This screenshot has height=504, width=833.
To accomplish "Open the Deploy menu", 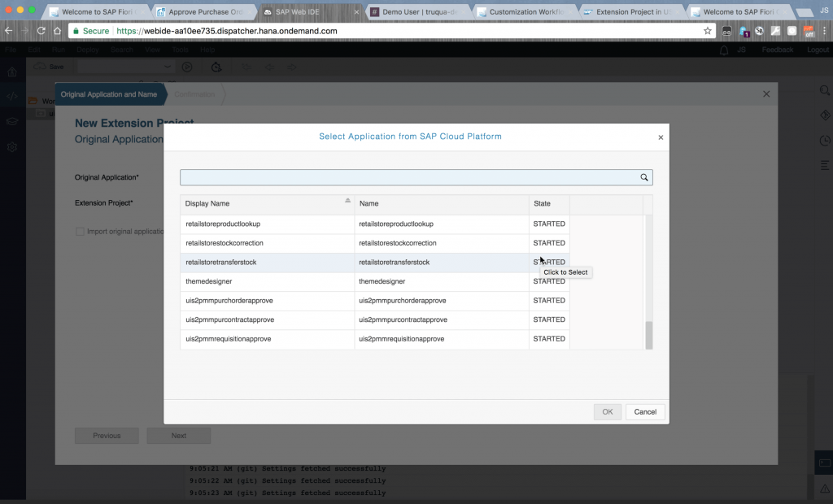I will tap(88, 50).
